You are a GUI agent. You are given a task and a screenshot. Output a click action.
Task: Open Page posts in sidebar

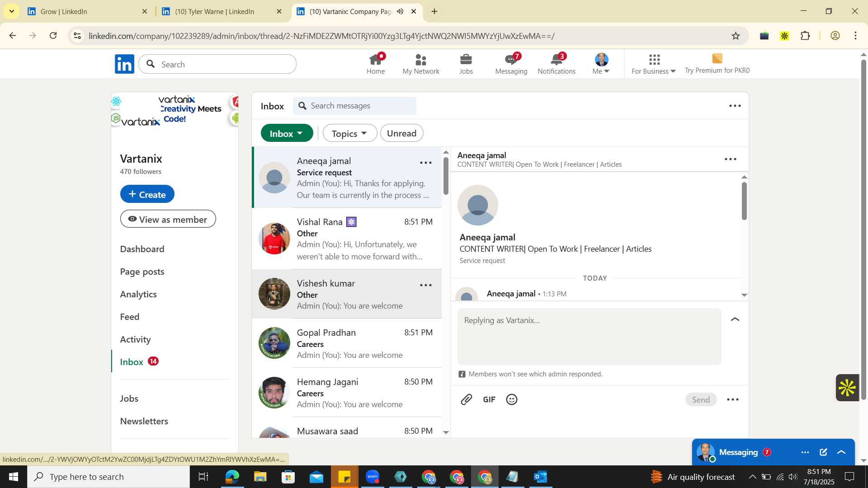[x=142, y=272]
